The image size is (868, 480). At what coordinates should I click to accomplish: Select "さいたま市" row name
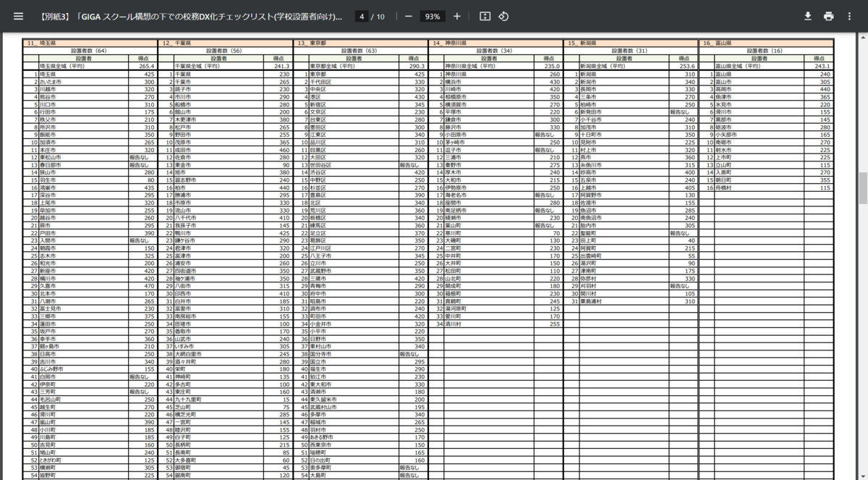50,81
